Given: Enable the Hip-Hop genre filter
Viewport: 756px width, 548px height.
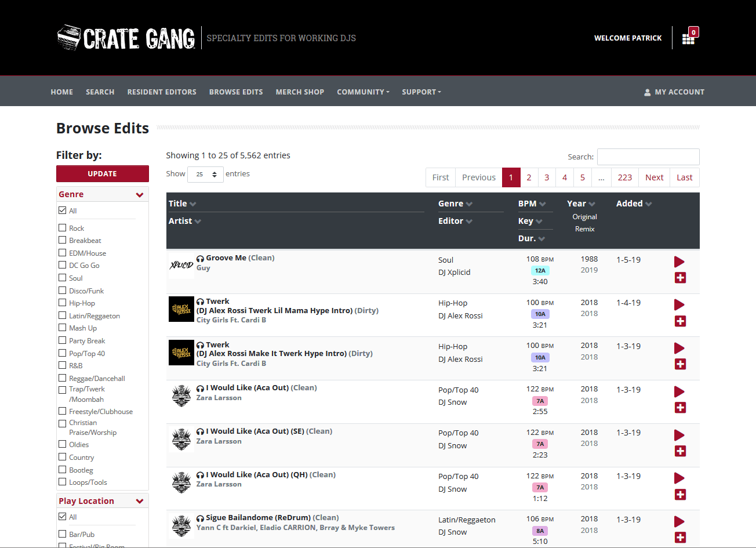Looking at the screenshot, I should click(x=62, y=303).
